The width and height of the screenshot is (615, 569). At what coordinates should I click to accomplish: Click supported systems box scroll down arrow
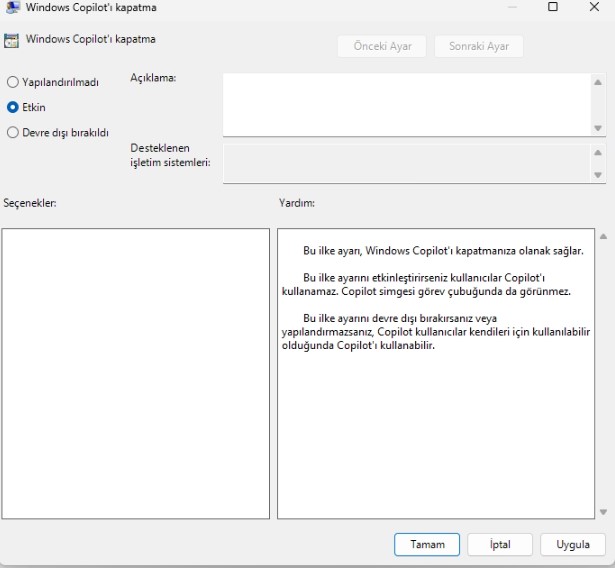tap(598, 175)
